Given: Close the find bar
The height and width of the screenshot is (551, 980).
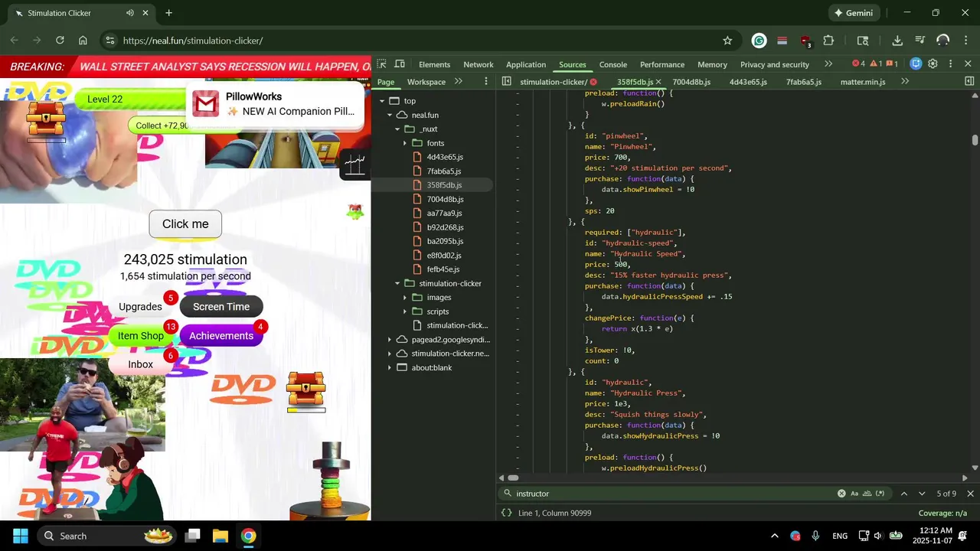Looking at the screenshot, I should click(x=970, y=494).
